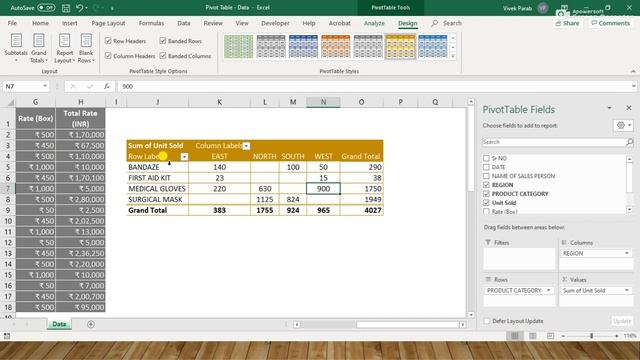640x360 pixels.
Task: Switch to Normal view icon
Action: 515,336
